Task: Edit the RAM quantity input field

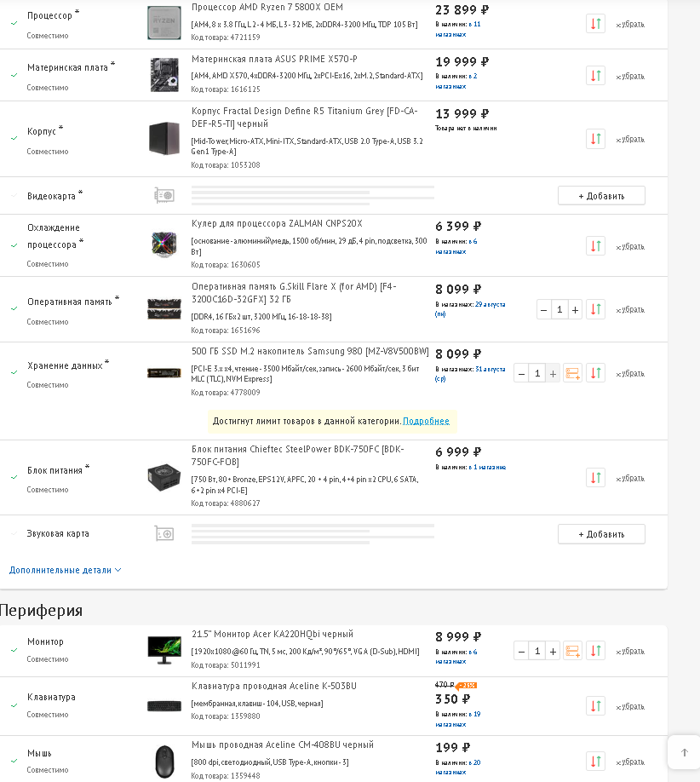Action: click(559, 309)
